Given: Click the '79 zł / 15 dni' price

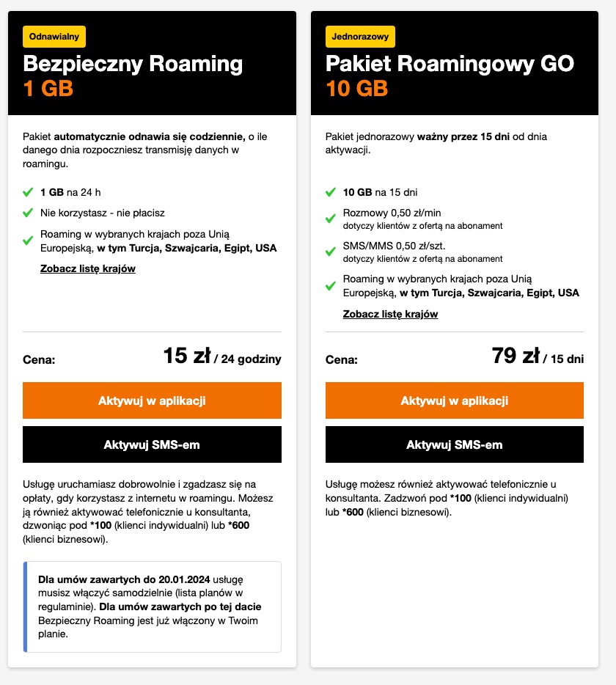Looking at the screenshot, I should coord(538,356).
